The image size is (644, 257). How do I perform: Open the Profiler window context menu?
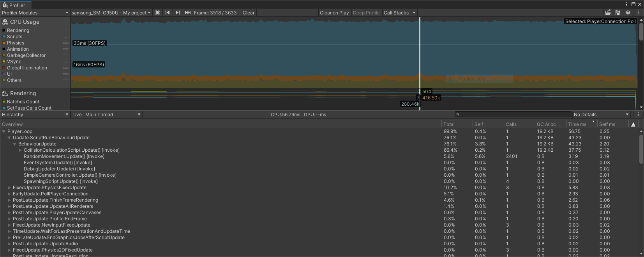click(626, 4)
